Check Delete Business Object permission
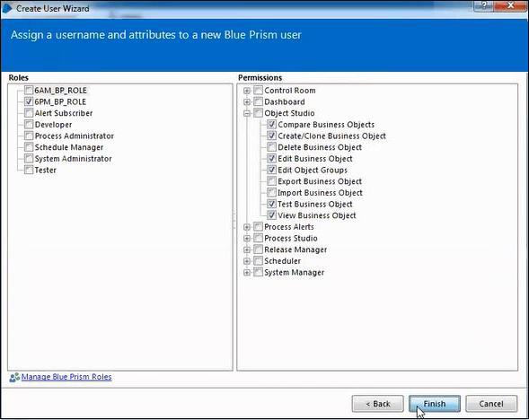 271,147
